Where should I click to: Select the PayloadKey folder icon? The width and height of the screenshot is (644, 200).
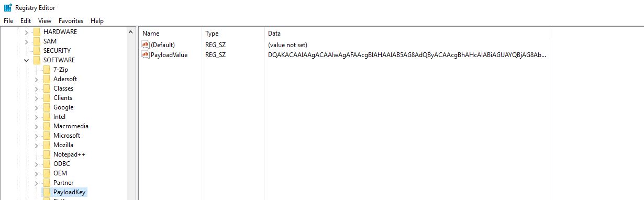pos(47,192)
